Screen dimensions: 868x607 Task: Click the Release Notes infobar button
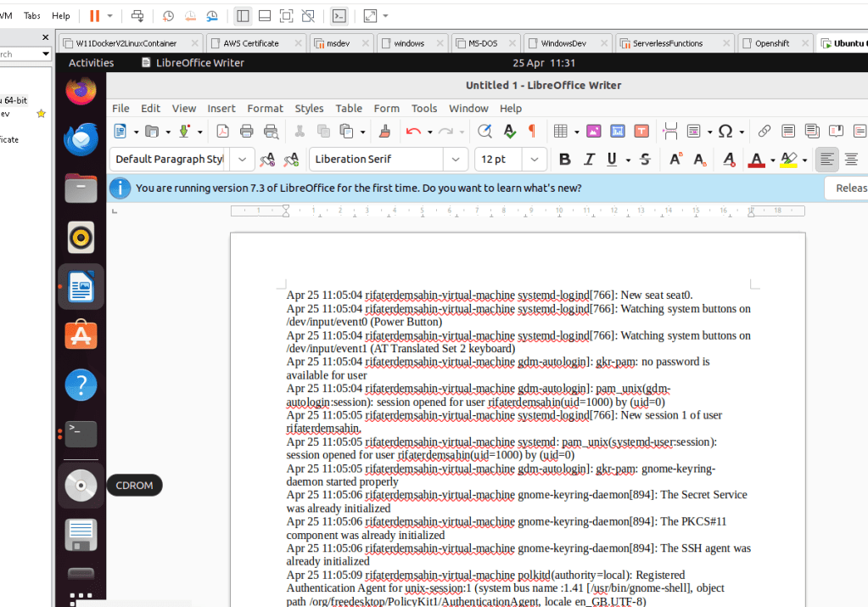point(847,188)
